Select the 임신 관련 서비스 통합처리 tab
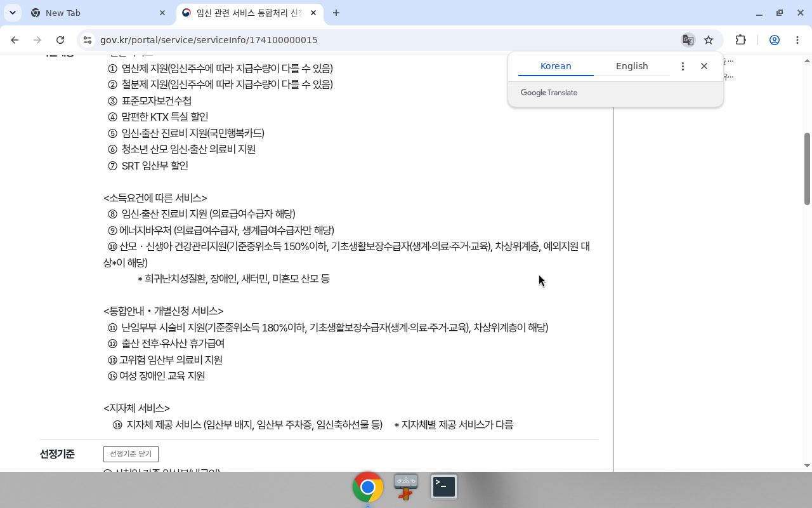Image resolution: width=812 pixels, height=508 pixels. click(x=249, y=13)
